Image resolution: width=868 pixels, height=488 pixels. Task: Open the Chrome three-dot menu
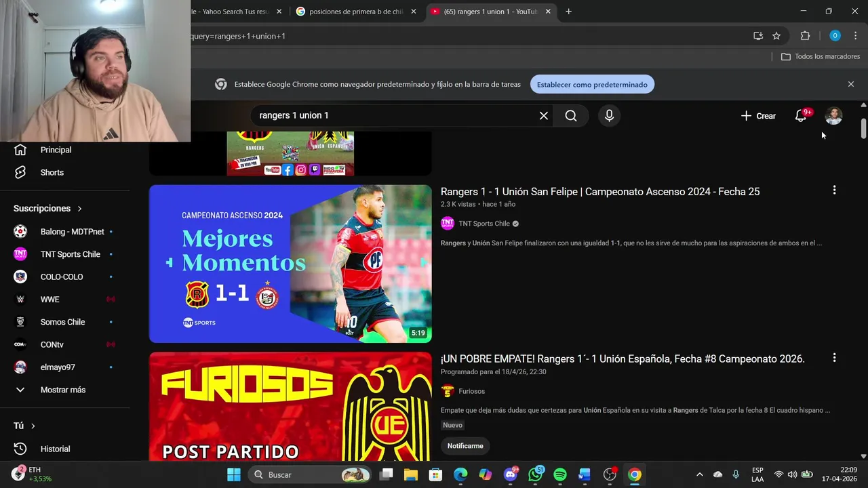(x=855, y=36)
